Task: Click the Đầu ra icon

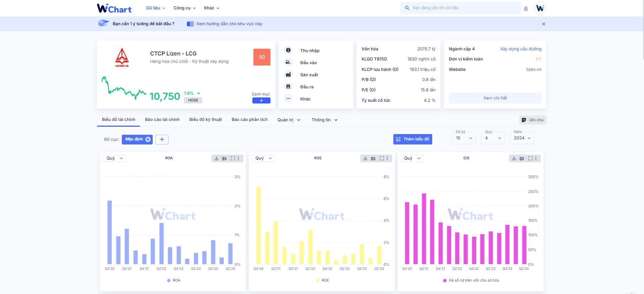Action: (288, 87)
